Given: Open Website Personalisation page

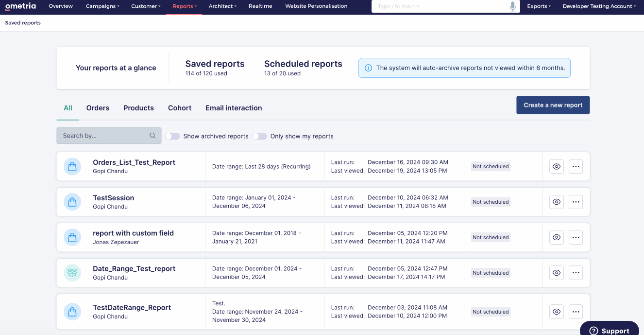Looking at the screenshot, I should [316, 6].
